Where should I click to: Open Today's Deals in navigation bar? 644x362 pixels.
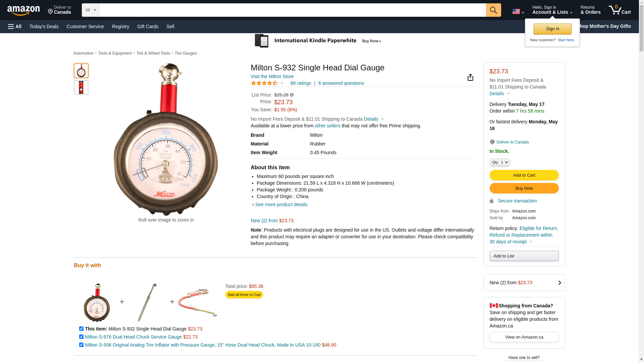(44, 26)
